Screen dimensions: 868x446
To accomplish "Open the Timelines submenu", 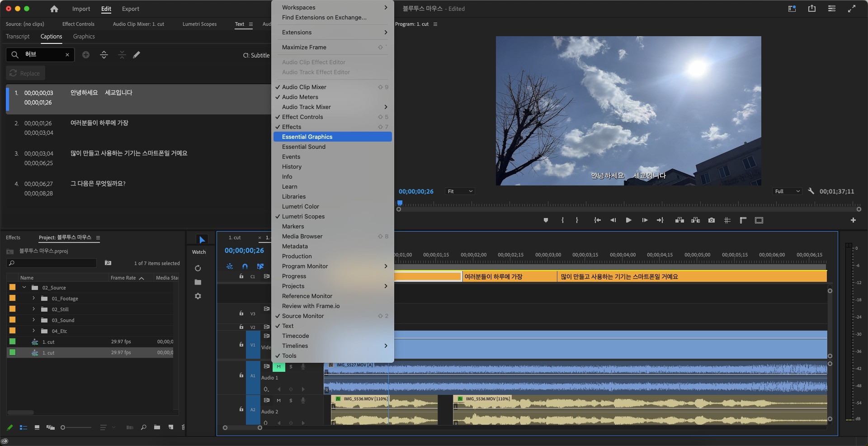I will point(333,346).
